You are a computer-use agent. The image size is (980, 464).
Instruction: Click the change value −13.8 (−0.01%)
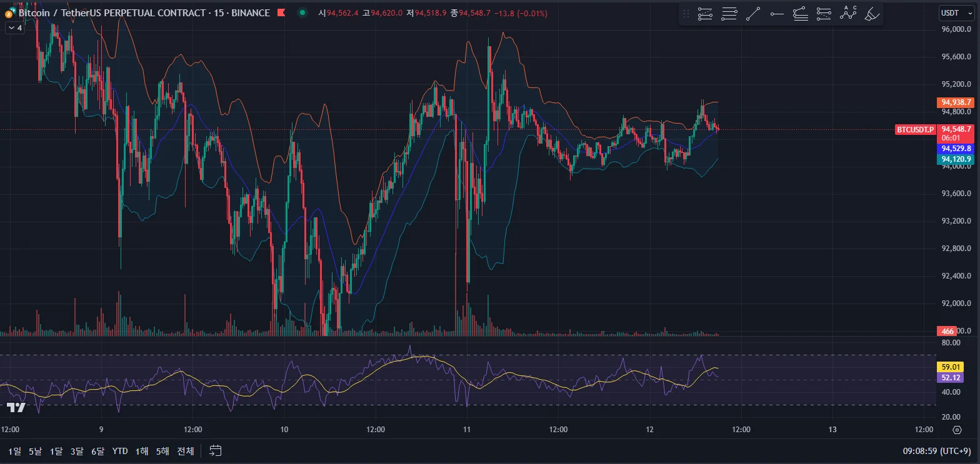(521, 13)
